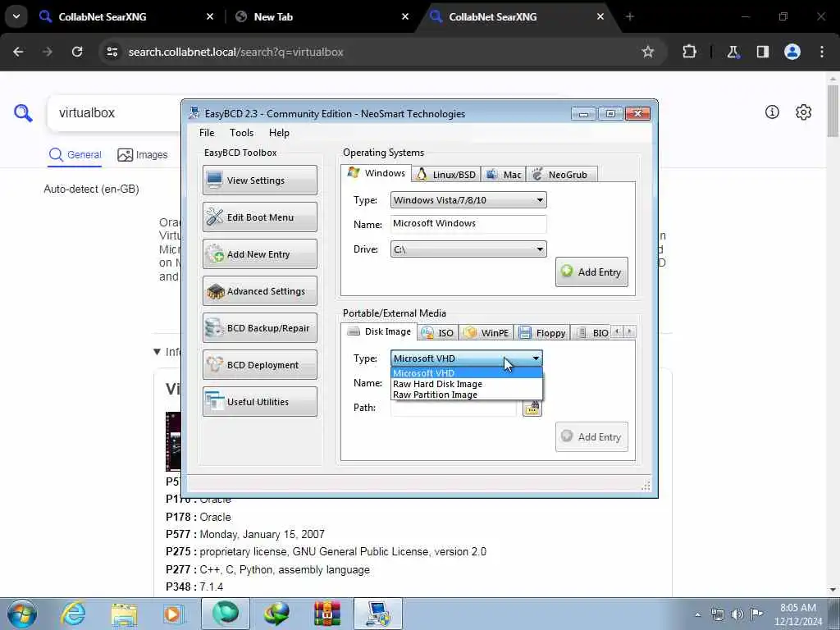840x630 pixels.
Task: Click the volume speaker tray icon
Action: [737, 614]
